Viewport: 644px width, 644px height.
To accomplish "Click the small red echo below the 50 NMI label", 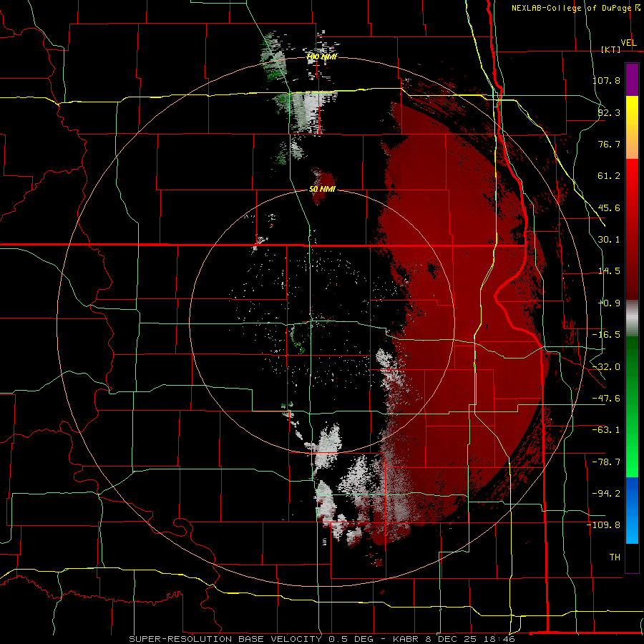I will [318, 199].
